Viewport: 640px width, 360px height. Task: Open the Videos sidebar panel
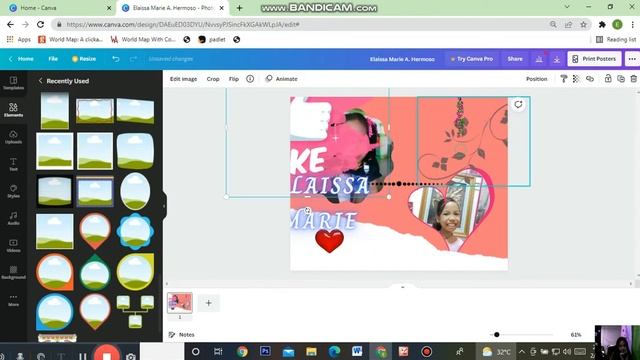pos(13,245)
